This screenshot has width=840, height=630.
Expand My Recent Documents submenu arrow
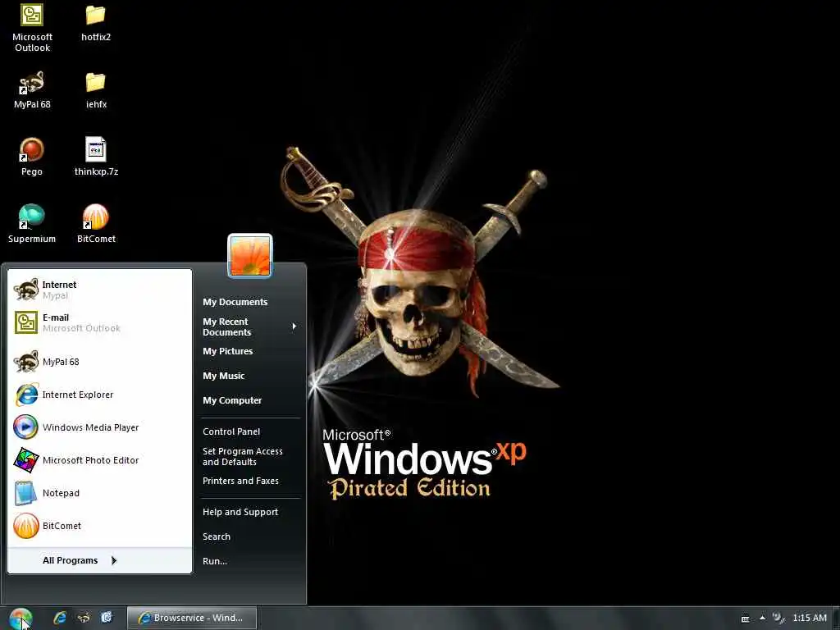coord(294,326)
